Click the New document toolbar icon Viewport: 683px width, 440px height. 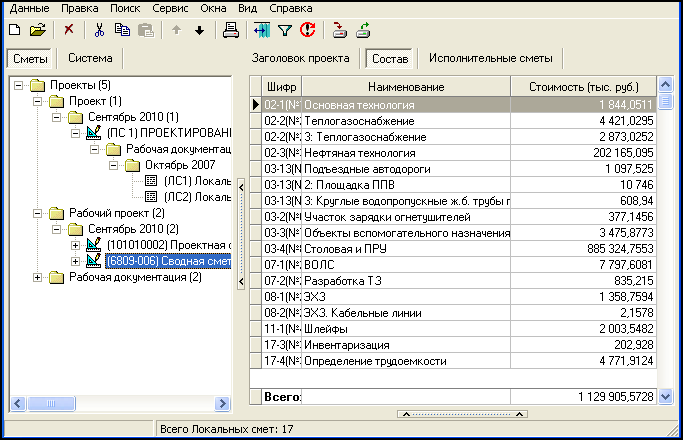tap(14, 30)
